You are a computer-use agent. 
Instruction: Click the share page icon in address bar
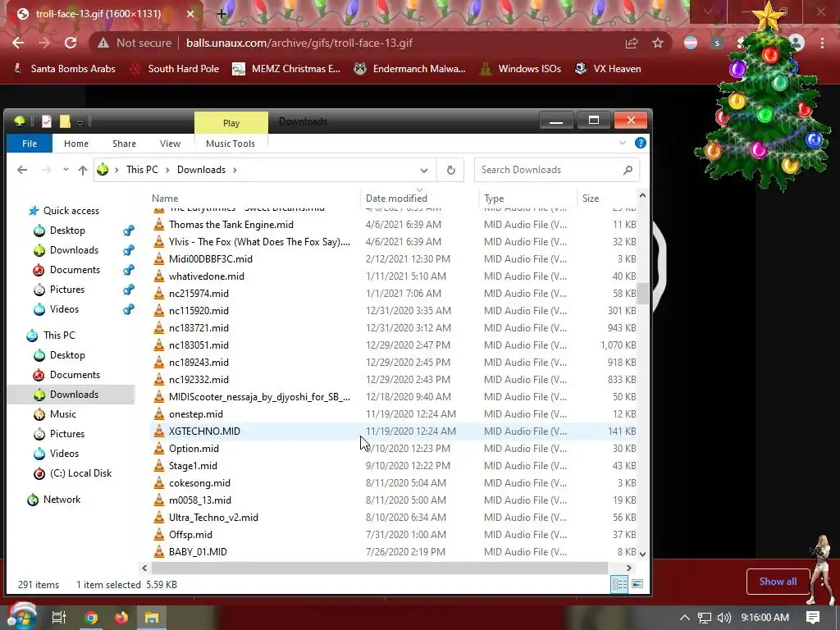pos(632,43)
